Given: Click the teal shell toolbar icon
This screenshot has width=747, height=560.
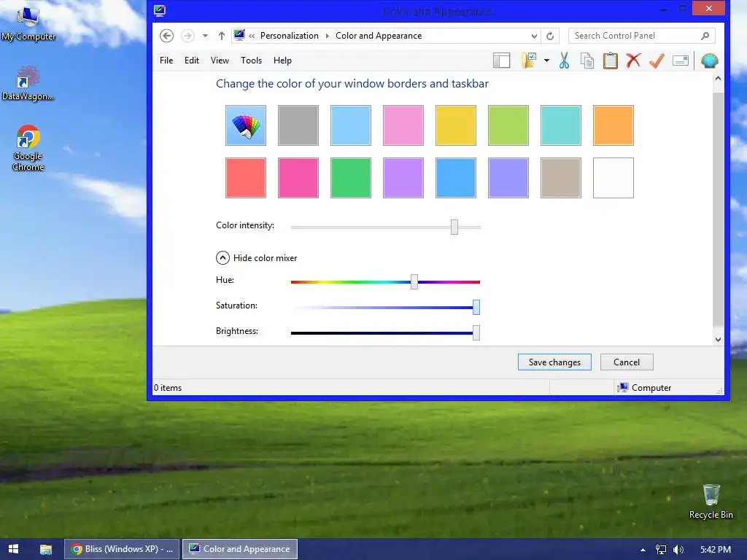Looking at the screenshot, I should click(x=709, y=61).
